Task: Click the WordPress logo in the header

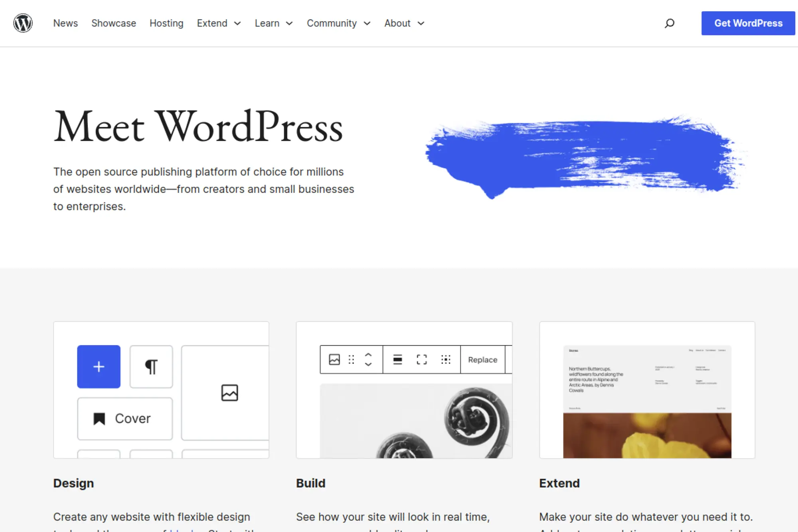Action: tap(23, 23)
